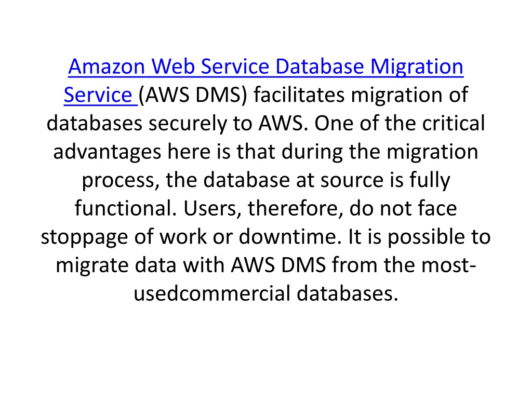Screen dimensions: 532x399
Task: Click the word "process," in the text
Action: (x=121, y=181)
